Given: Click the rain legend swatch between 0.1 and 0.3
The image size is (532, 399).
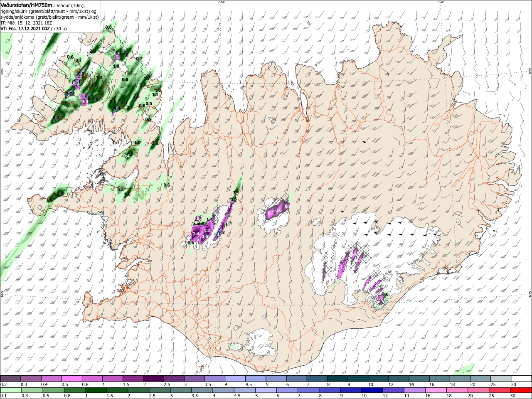Looking at the screenshot, I should tap(11, 390).
